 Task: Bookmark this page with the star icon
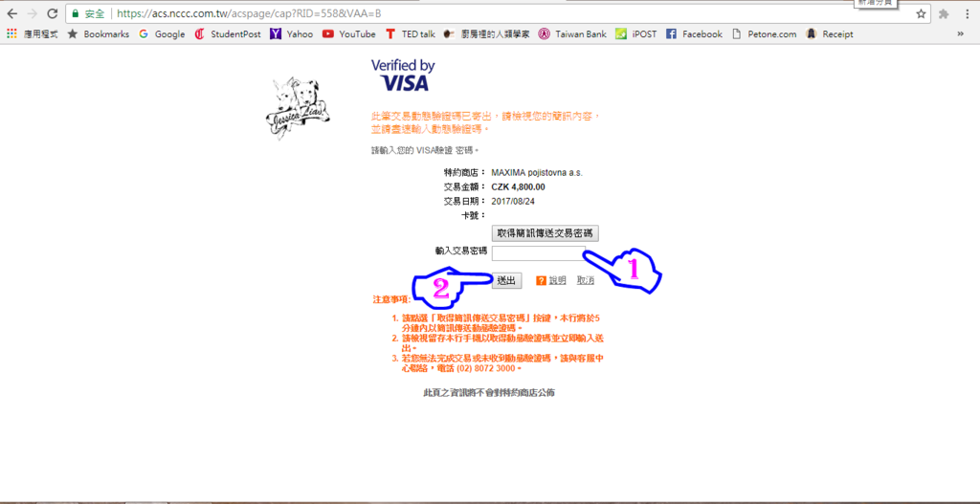[921, 13]
